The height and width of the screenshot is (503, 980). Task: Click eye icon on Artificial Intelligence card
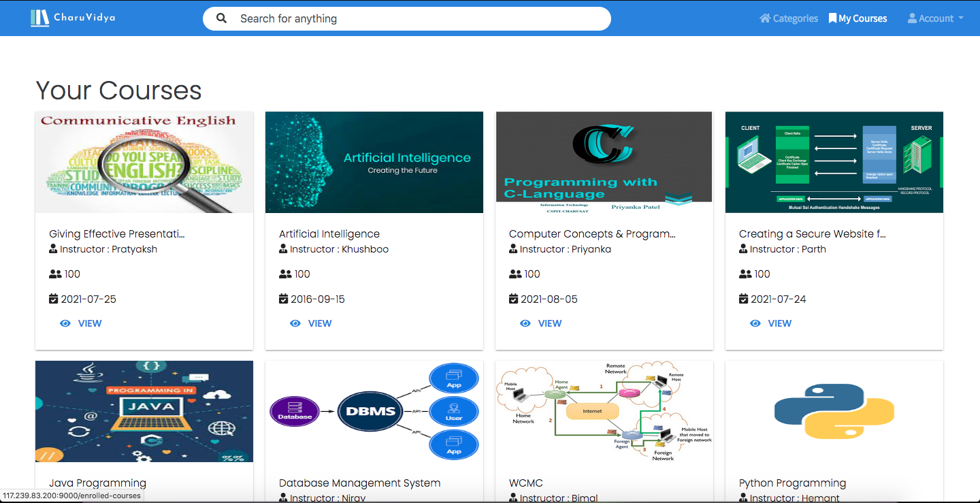point(295,323)
